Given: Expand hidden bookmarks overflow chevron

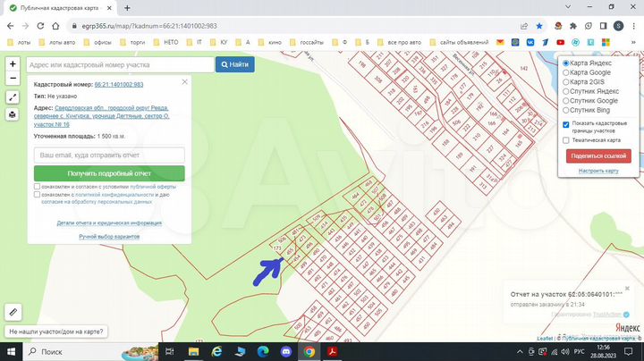Looking at the screenshot, I should (634, 42).
